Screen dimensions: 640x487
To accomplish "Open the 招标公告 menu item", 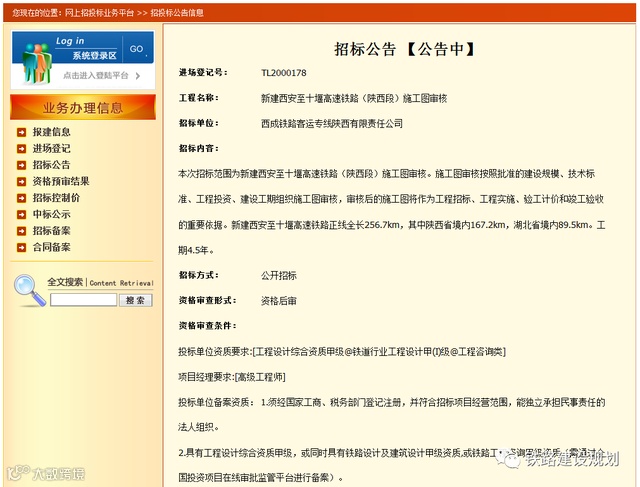I will (51, 165).
